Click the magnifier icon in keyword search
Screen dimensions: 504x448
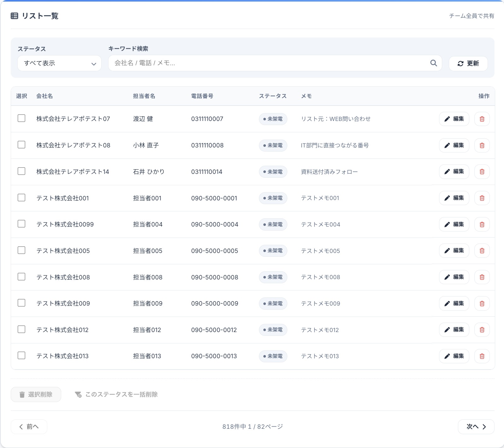coord(434,63)
